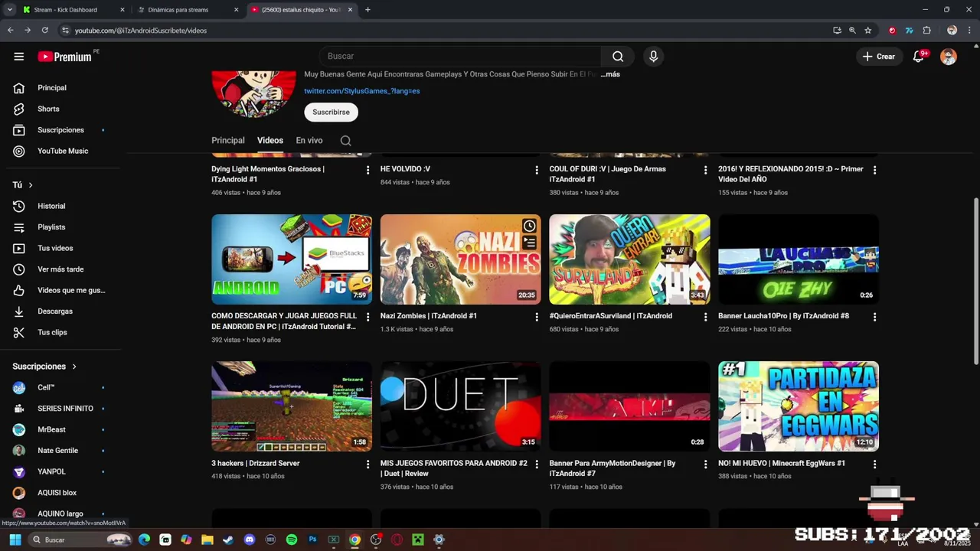Image resolution: width=980 pixels, height=551 pixels.
Task: Click add to queue icon on Nazi Zombies thumbnail
Action: point(529,243)
